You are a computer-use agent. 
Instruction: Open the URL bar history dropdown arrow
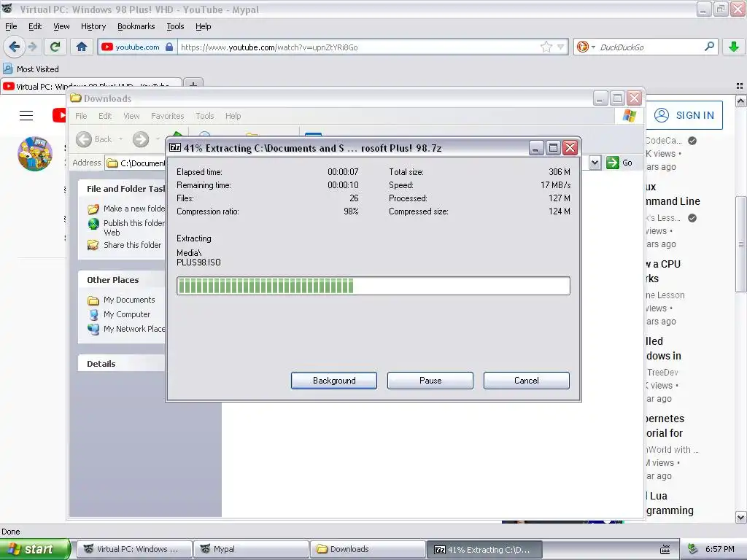561,47
